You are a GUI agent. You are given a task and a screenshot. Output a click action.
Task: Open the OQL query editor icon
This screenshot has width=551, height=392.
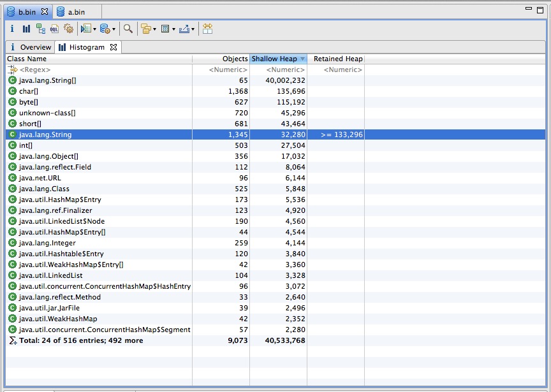pyautogui.click(x=54, y=29)
